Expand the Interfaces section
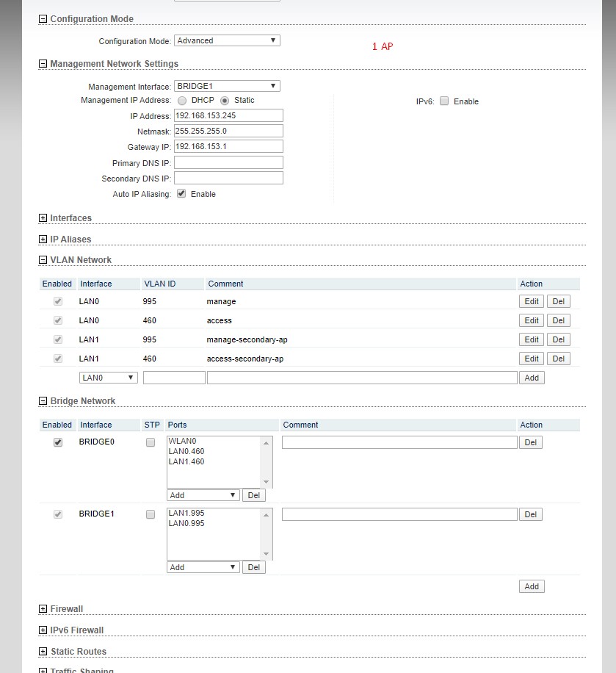 click(x=43, y=218)
